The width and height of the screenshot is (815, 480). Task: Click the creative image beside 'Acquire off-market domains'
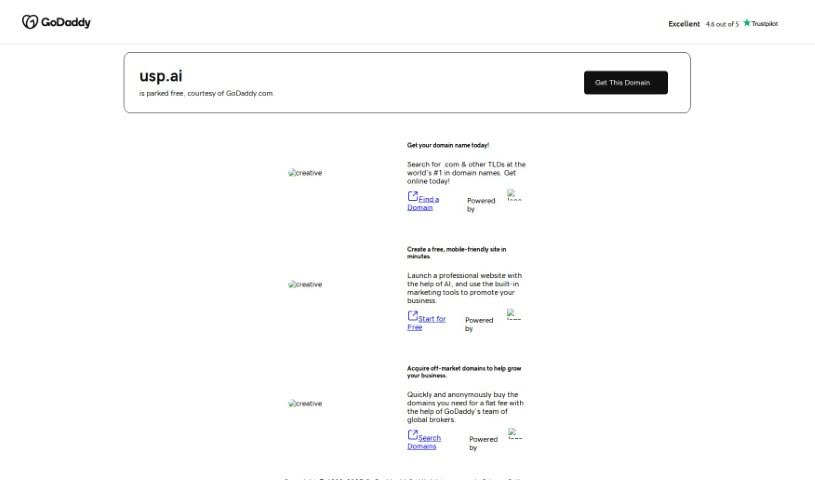(305, 404)
